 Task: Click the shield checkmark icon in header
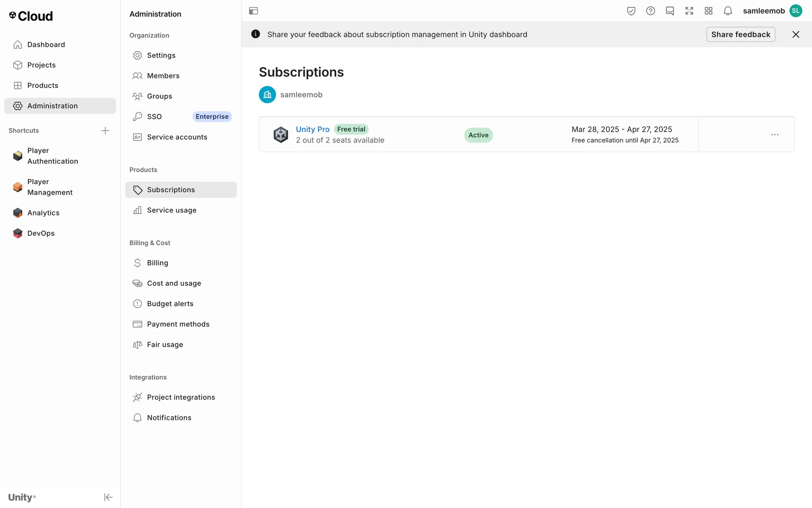631,11
